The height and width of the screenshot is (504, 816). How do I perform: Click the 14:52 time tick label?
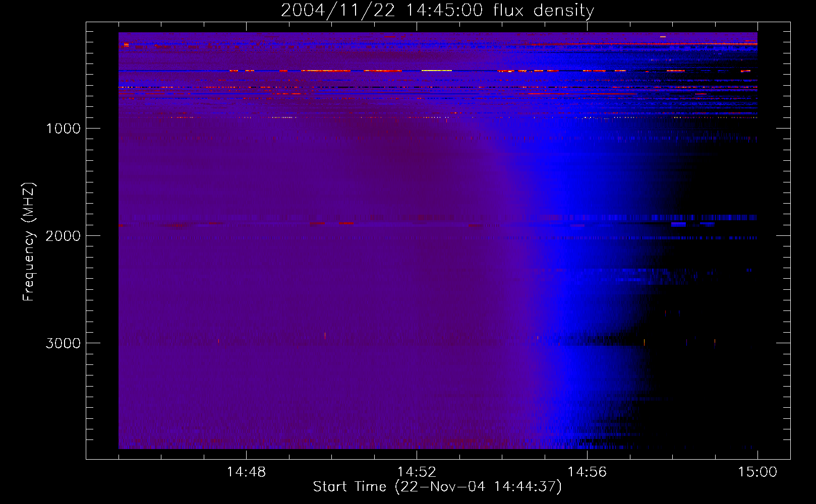(417, 472)
